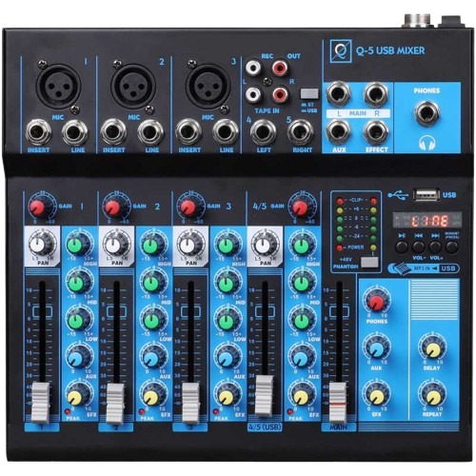Click the red REC OUT right RCA jack
Image resolution: width=476 pixels, height=476 pixels.
(280, 68)
